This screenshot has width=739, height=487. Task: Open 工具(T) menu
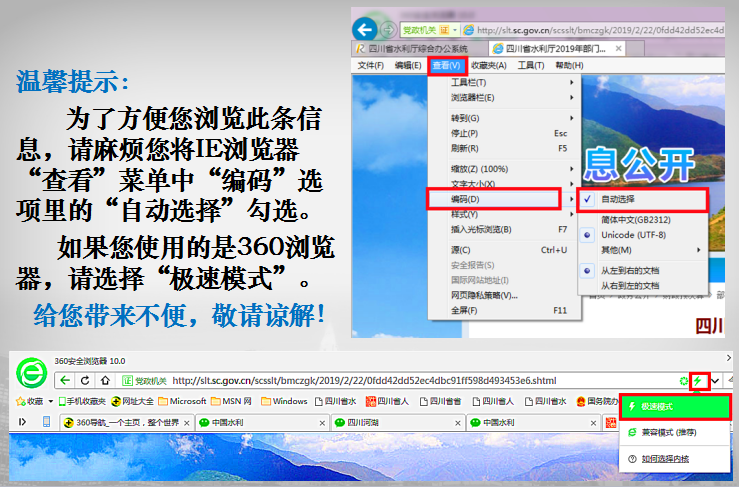tap(531, 66)
